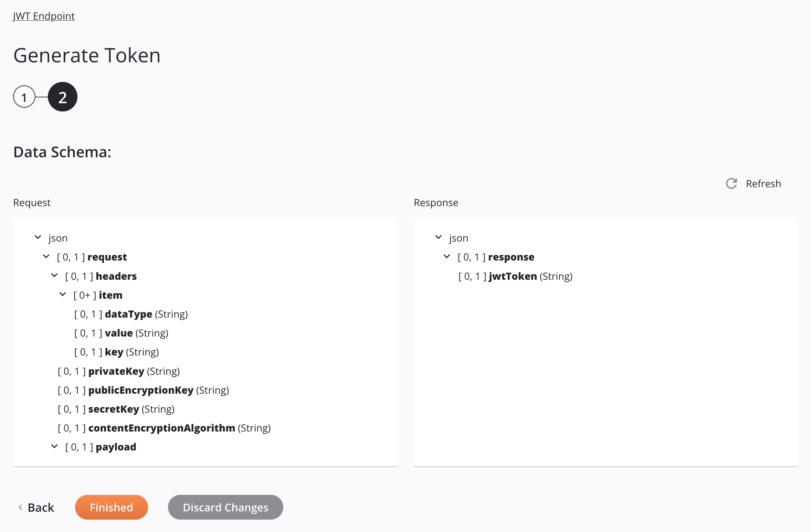
Task: Click step 1 circle indicator
Action: [24, 97]
